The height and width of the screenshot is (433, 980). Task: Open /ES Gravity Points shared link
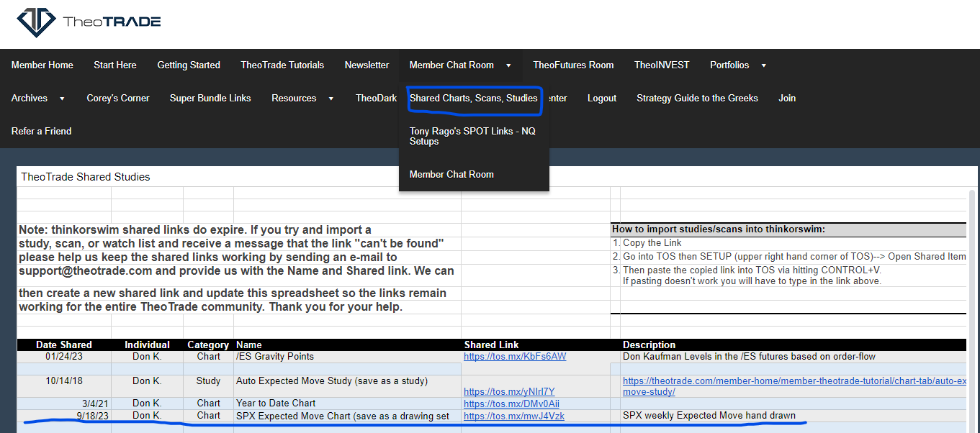click(x=515, y=356)
